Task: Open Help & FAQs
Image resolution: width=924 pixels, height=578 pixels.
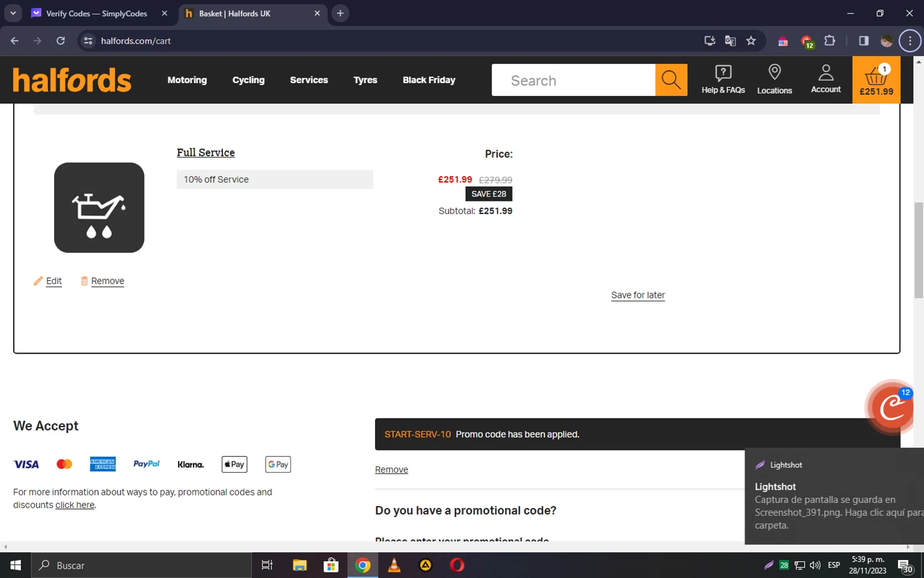Action: (x=723, y=80)
